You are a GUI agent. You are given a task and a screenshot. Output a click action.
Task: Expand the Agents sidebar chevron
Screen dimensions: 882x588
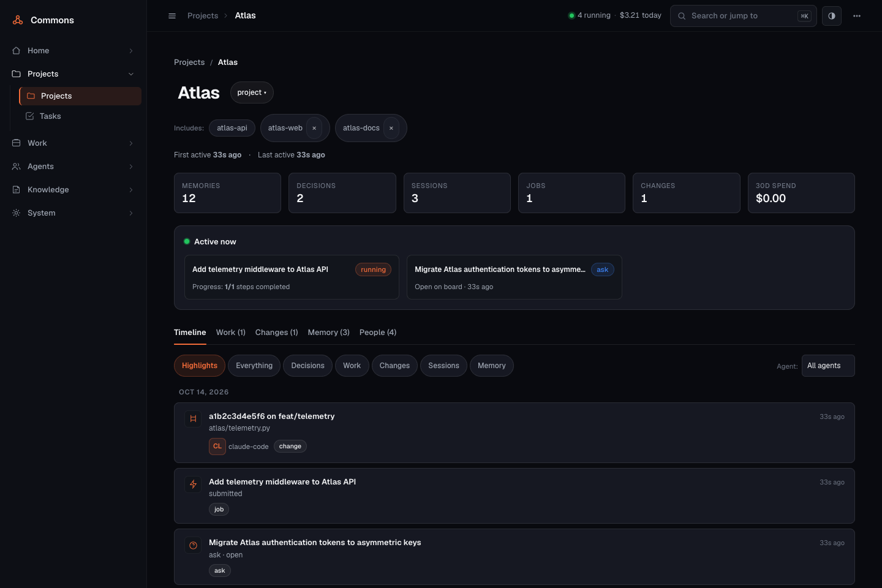point(131,167)
